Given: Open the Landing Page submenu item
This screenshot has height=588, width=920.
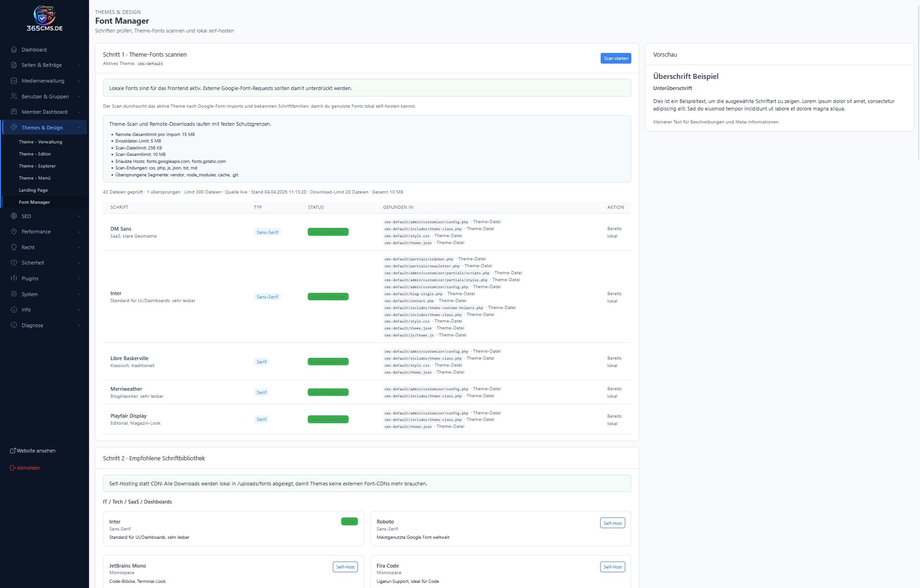Looking at the screenshot, I should coord(33,190).
